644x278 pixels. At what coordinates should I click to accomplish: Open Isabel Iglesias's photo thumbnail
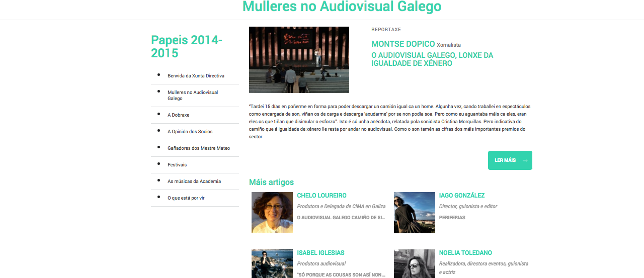click(x=272, y=263)
